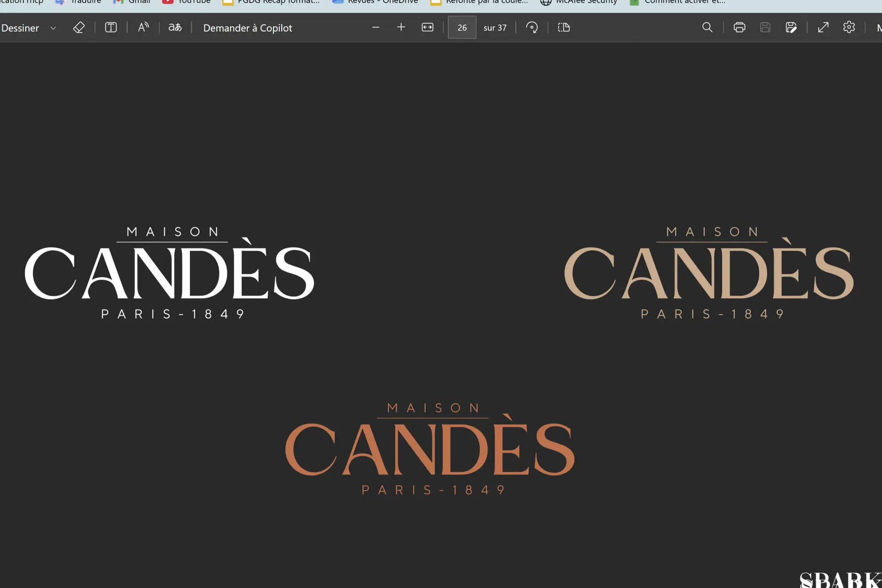Viewport: 882px width, 588px height.
Task: Enter fullscreen with the expand arrows
Action: 823,28
